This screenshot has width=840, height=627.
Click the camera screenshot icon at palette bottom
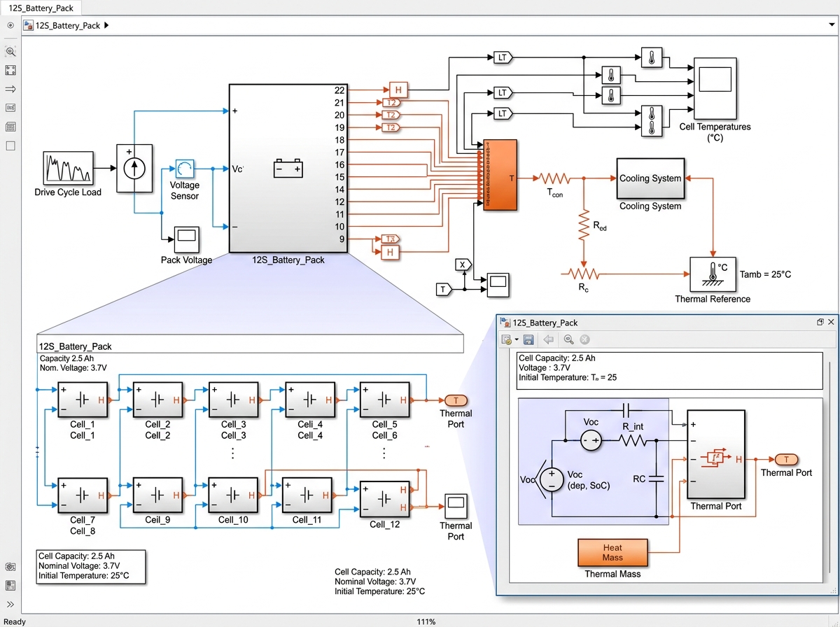click(x=10, y=566)
